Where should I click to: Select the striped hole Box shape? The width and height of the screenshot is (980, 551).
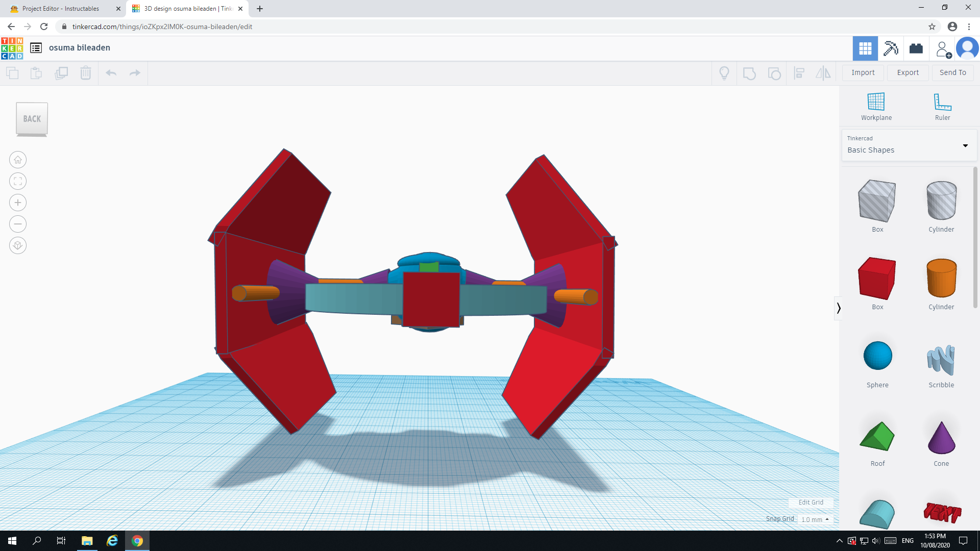pos(877,201)
